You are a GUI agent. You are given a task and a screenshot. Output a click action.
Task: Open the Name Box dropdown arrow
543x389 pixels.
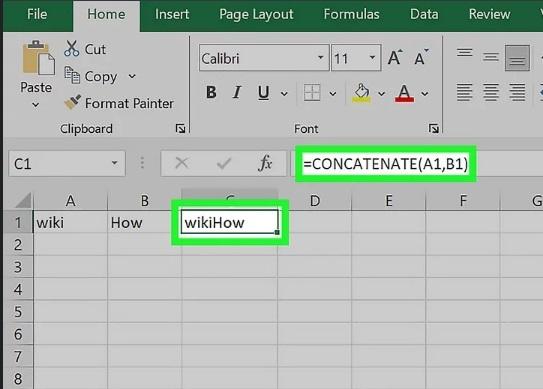[x=114, y=163]
